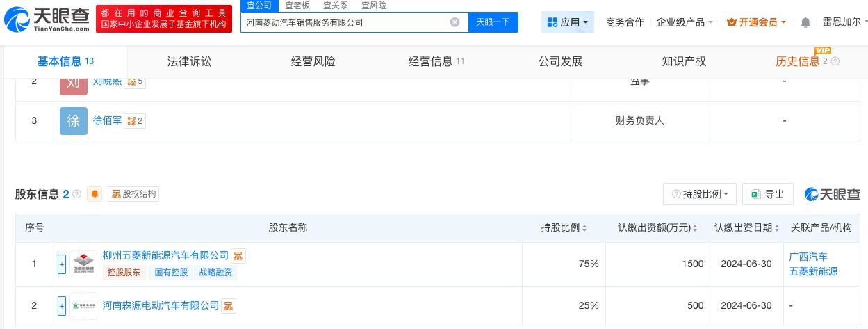
Task: Clear the search box with X icon
Action: pos(455,22)
